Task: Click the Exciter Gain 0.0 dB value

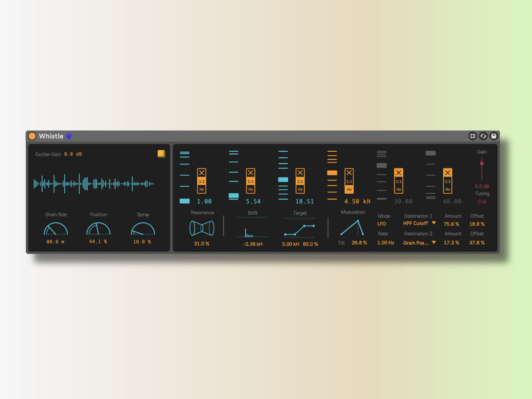Action: coord(73,154)
